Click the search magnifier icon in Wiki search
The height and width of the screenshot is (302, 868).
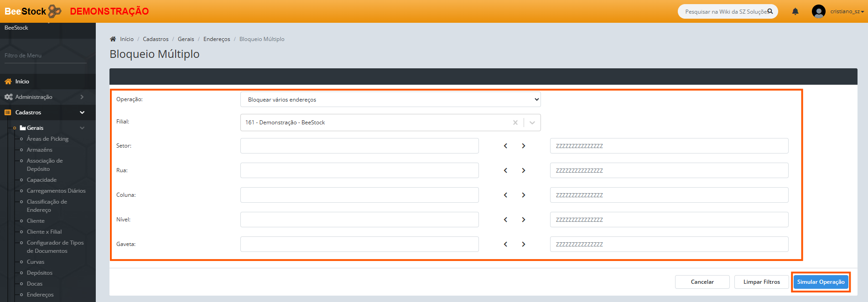point(770,11)
